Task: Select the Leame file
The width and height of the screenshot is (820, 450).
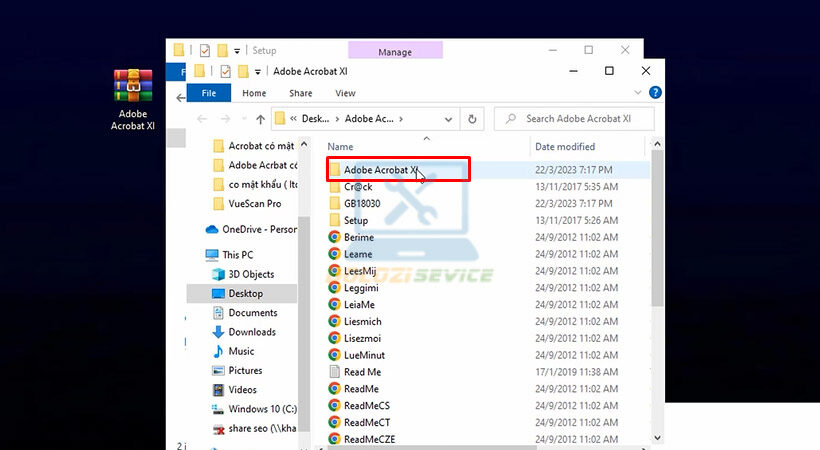Action: [x=358, y=254]
